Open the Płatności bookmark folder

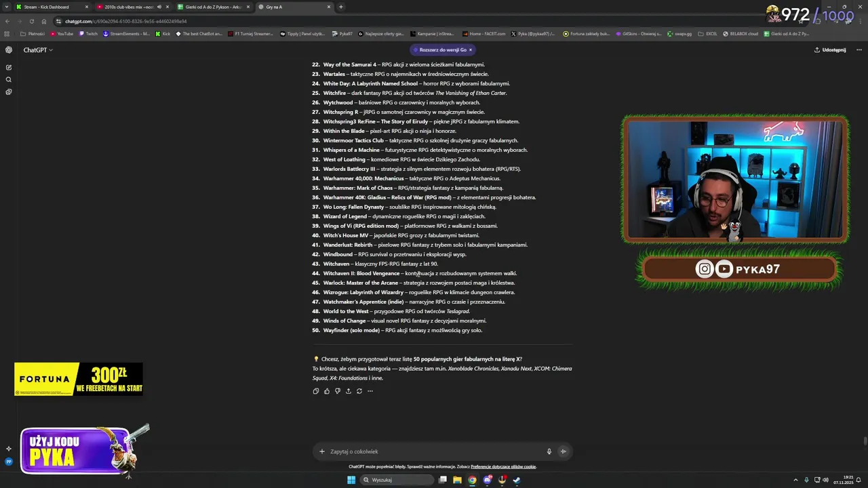tap(33, 33)
